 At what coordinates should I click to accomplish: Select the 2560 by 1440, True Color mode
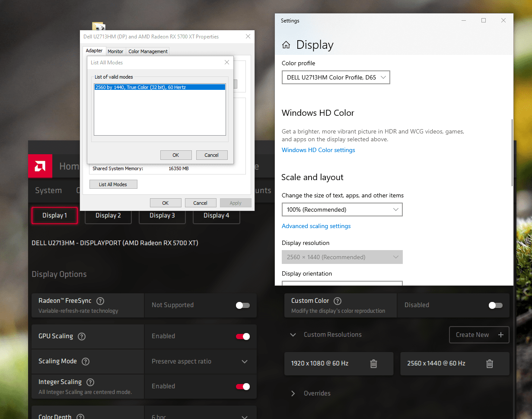tap(160, 87)
